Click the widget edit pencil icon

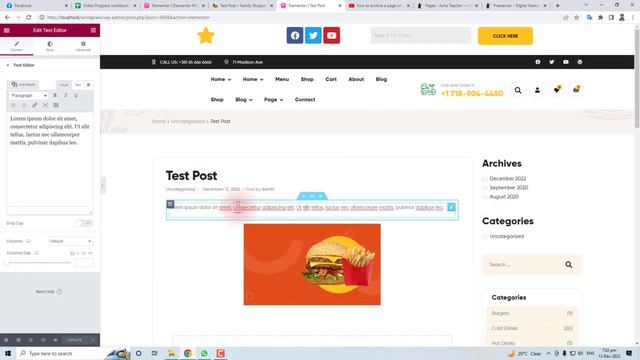coord(451,207)
